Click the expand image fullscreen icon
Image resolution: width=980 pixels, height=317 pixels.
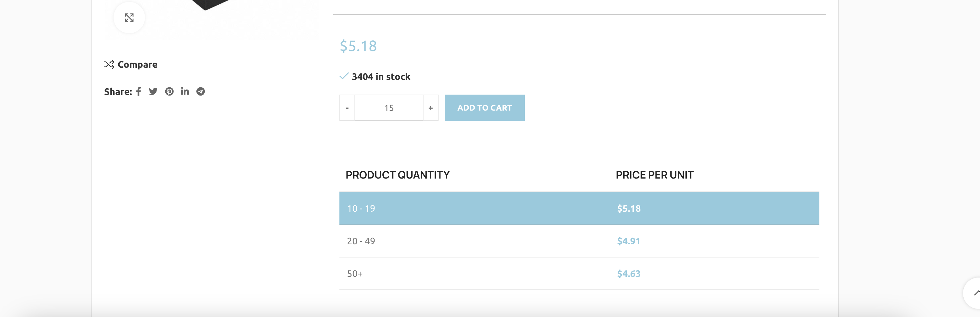click(x=129, y=18)
